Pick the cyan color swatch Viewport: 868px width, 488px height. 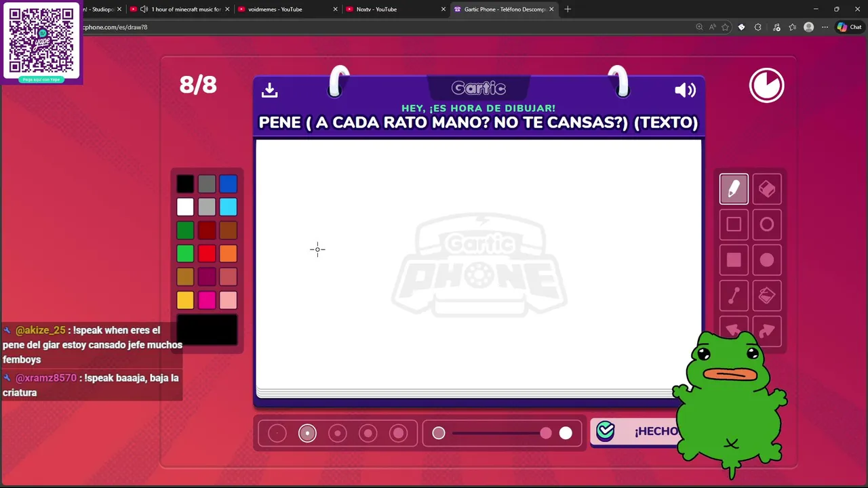click(229, 207)
